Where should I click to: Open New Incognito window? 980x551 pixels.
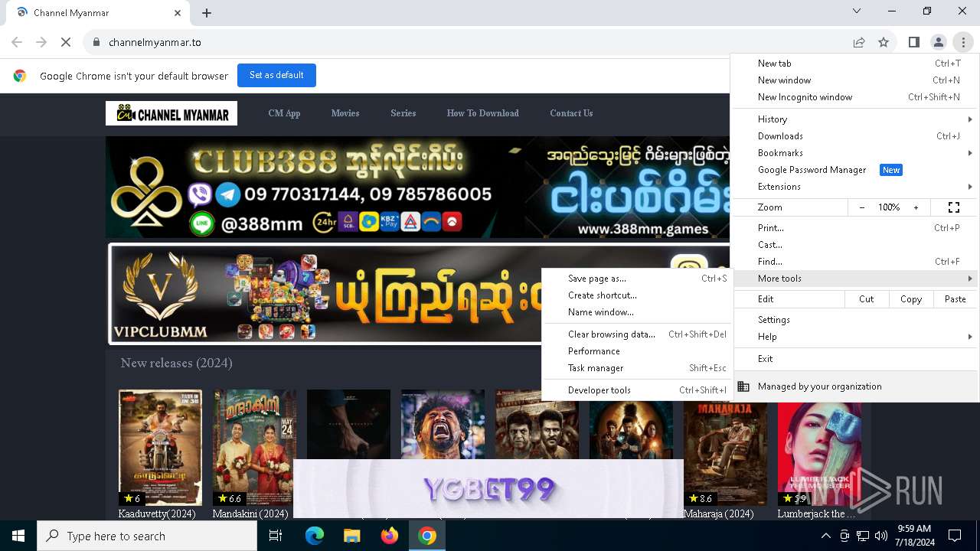click(x=855, y=97)
